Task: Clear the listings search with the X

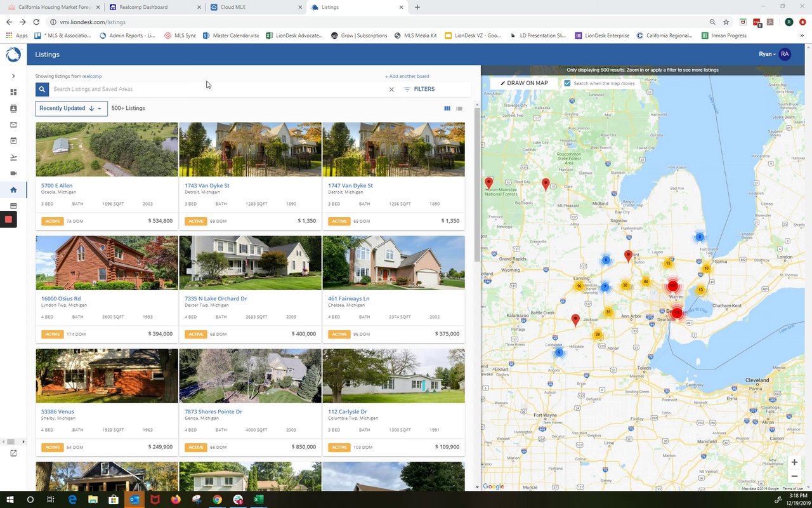Action: pyautogui.click(x=391, y=90)
